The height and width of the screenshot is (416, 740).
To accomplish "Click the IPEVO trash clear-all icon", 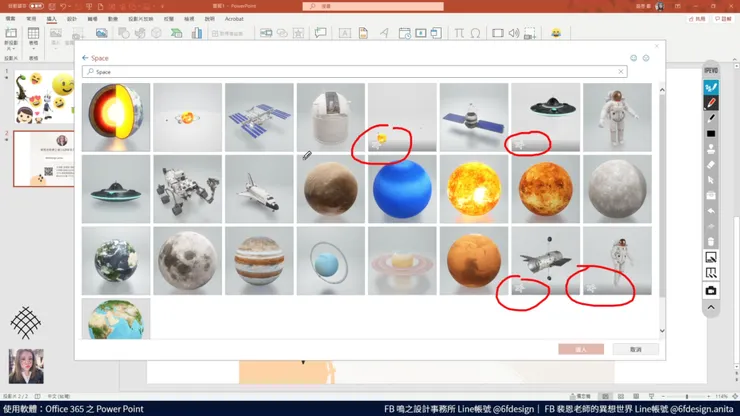I will 711,242.
